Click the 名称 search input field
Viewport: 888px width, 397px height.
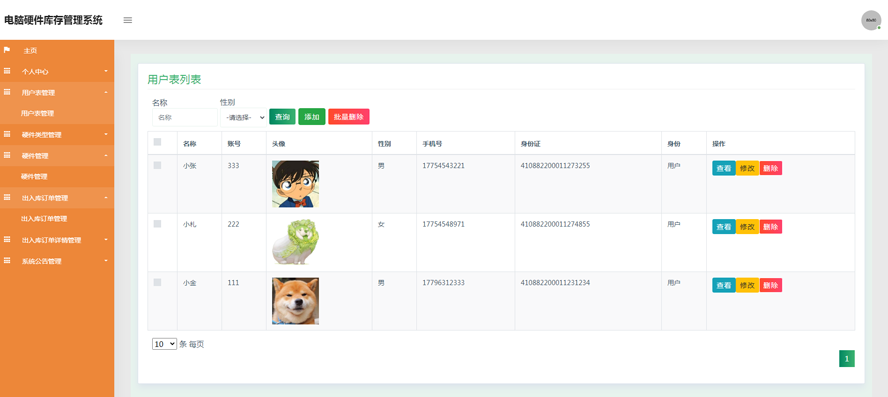[185, 117]
